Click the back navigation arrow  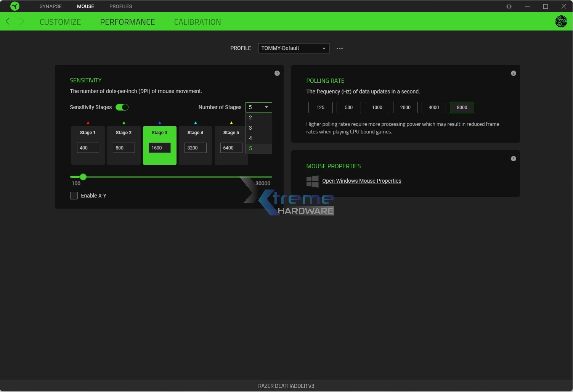point(8,21)
